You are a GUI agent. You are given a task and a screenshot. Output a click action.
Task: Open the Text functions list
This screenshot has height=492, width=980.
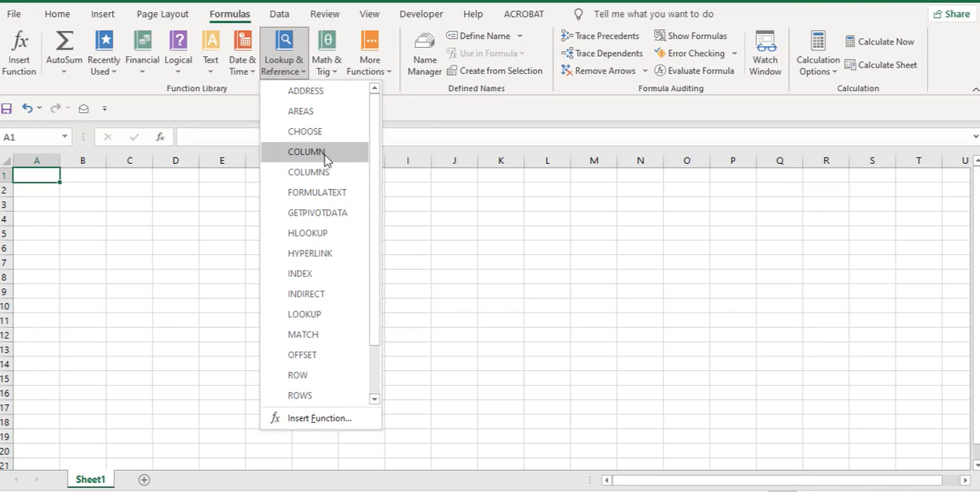point(210,54)
